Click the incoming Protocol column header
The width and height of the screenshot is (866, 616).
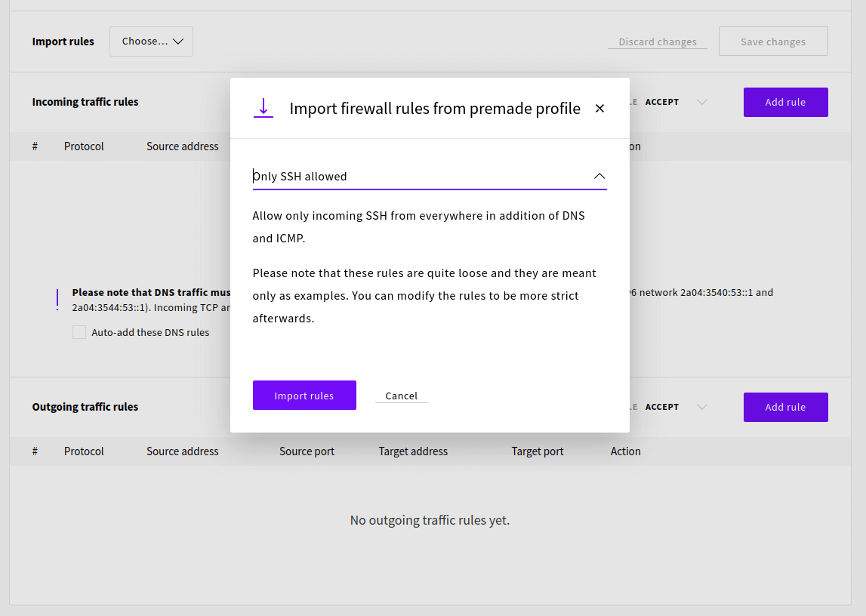click(x=84, y=146)
